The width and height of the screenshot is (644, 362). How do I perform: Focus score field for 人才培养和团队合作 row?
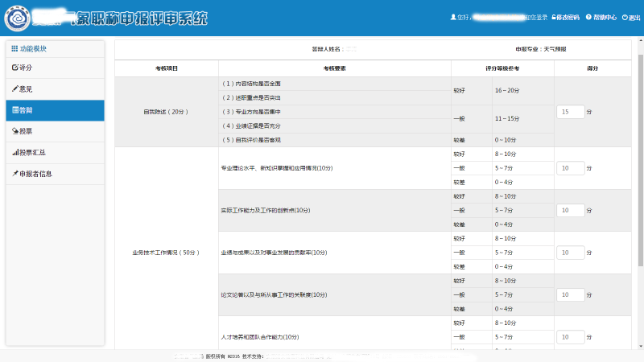pyautogui.click(x=570, y=336)
